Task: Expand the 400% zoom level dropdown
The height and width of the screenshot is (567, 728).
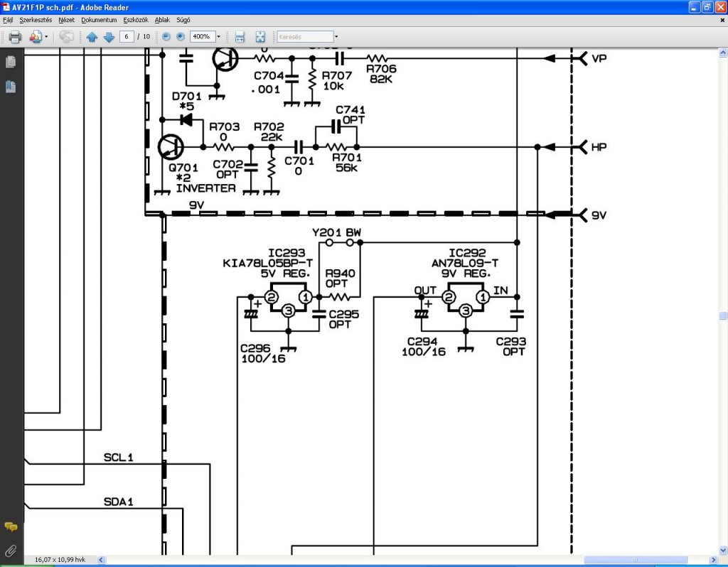Action: (219, 37)
